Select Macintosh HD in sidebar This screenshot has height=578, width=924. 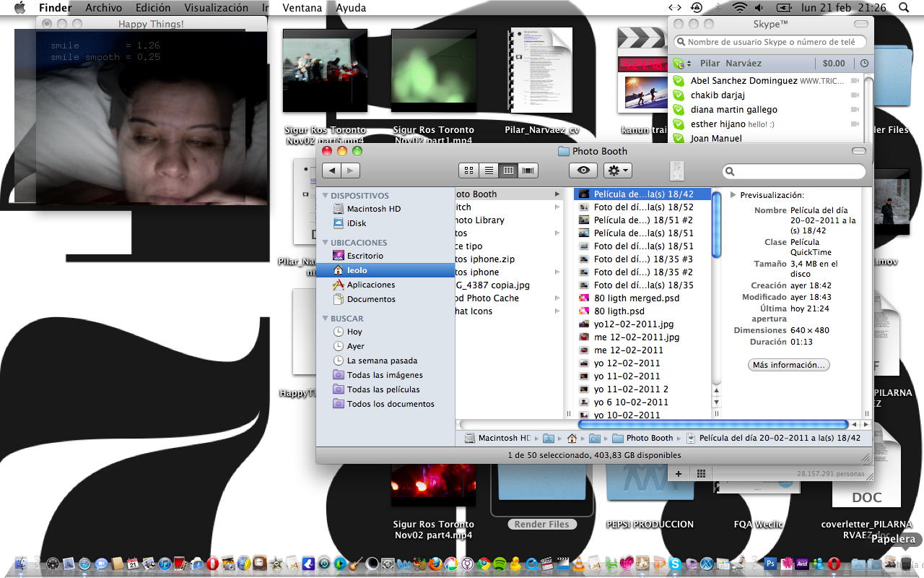(x=373, y=209)
